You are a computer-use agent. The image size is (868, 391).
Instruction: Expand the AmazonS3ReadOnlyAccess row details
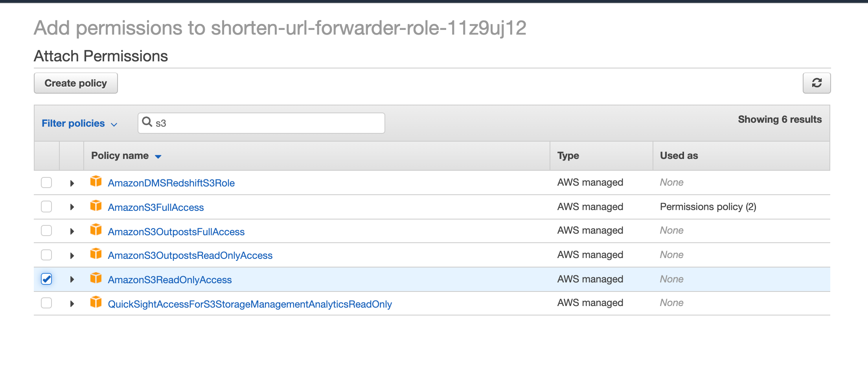[72, 279]
